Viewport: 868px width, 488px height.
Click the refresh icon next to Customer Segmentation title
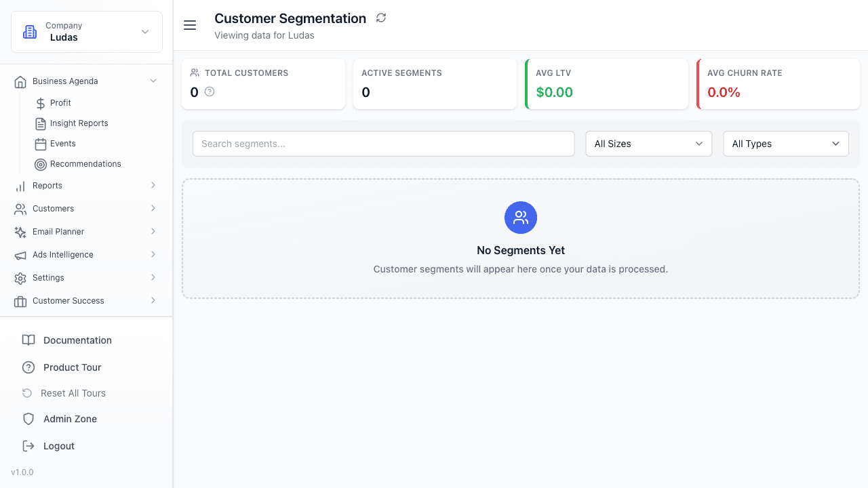coord(381,18)
